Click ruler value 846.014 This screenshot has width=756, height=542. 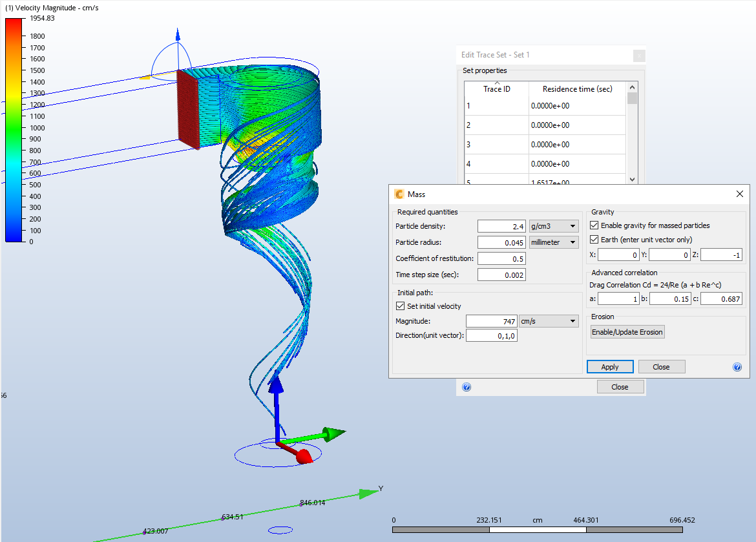tap(313, 503)
